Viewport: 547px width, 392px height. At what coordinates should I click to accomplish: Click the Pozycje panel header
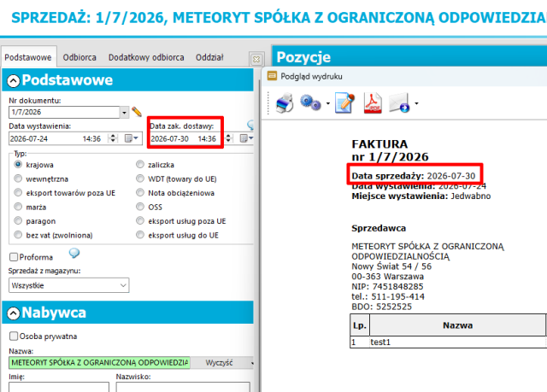tap(409, 56)
